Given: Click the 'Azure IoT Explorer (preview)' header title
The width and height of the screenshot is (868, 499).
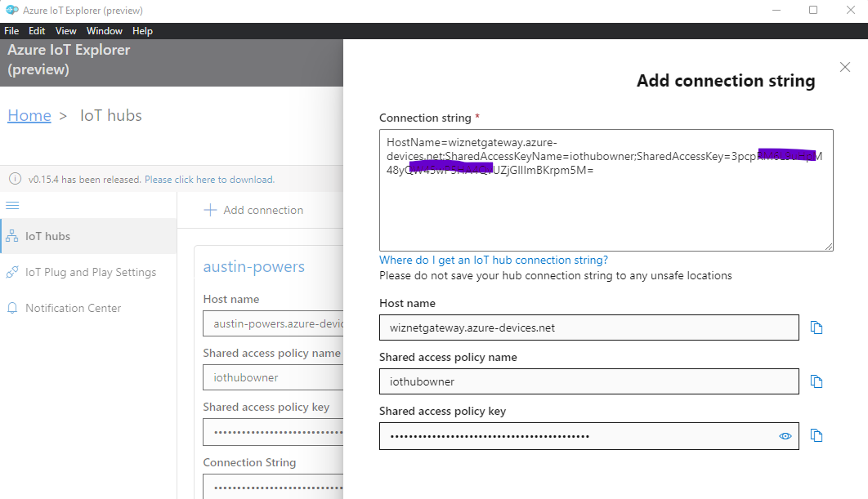Looking at the screenshot, I should [69, 60].
